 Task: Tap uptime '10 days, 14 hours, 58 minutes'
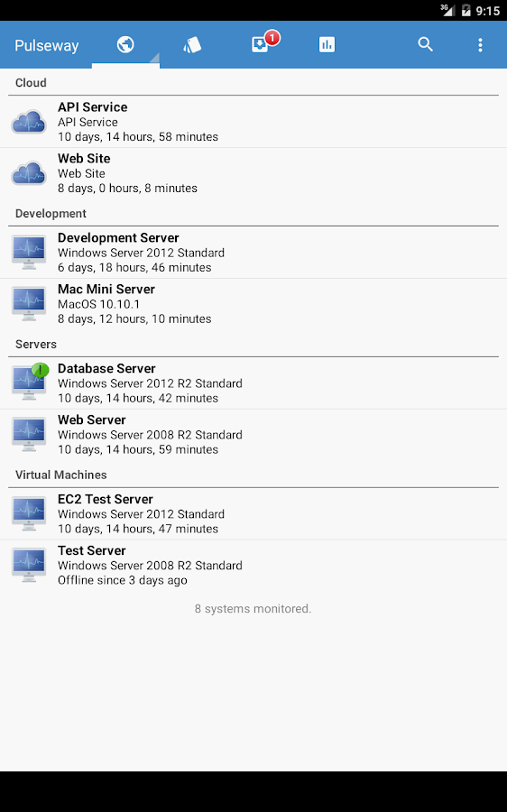[138, 137]
